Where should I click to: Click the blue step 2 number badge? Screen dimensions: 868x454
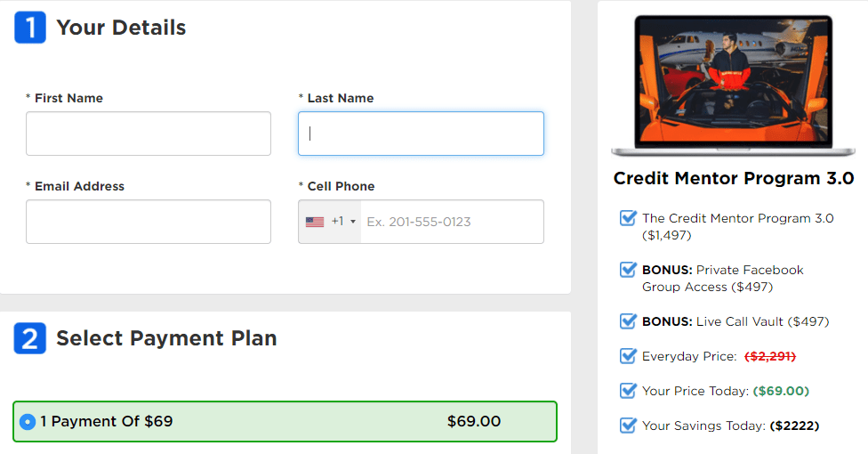click(30, 338)
